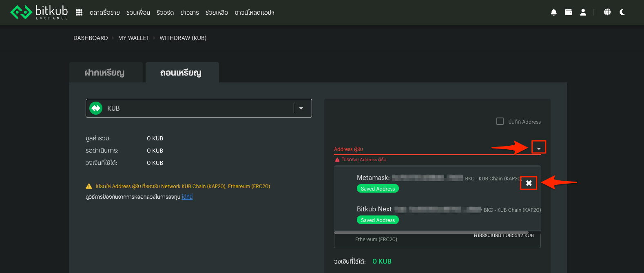Click the Saved Address badge under Bitkub Next

click(378, 220)
